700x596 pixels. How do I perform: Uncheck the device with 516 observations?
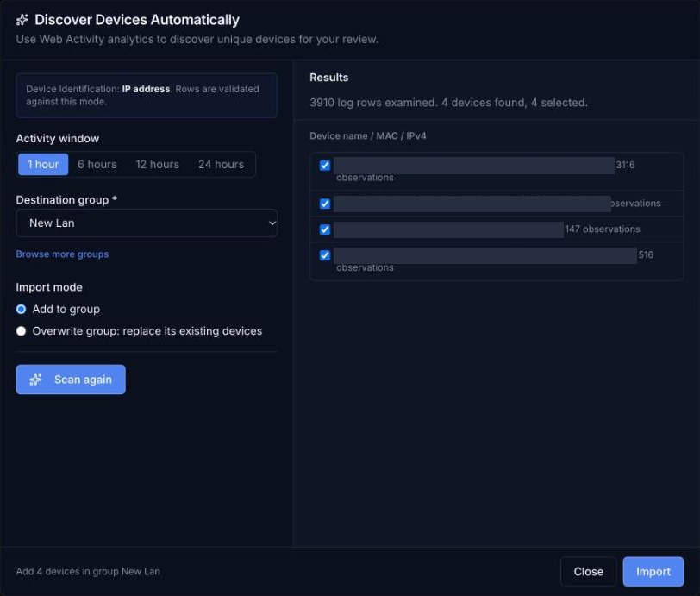pyautogui.click(x=325, y=255)
